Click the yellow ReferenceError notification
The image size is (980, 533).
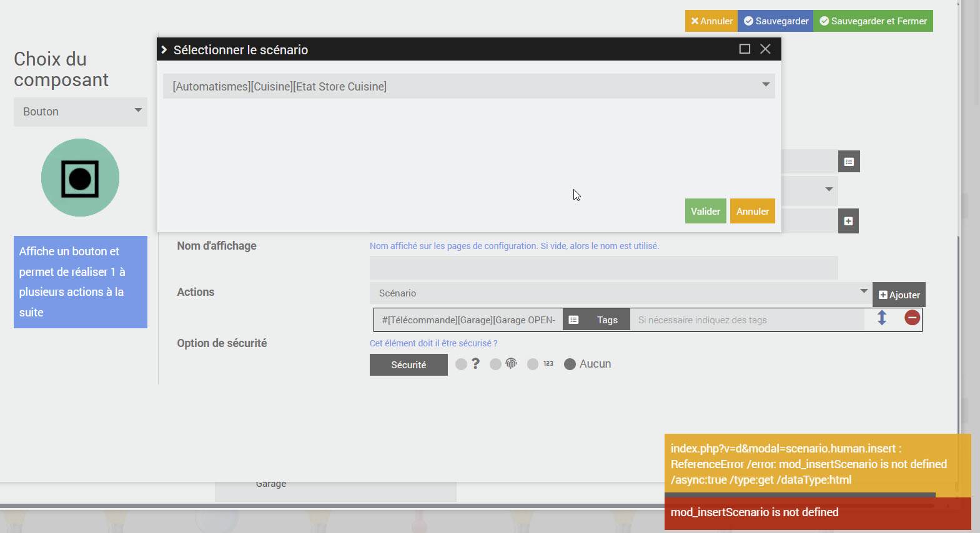coord(818,464)
